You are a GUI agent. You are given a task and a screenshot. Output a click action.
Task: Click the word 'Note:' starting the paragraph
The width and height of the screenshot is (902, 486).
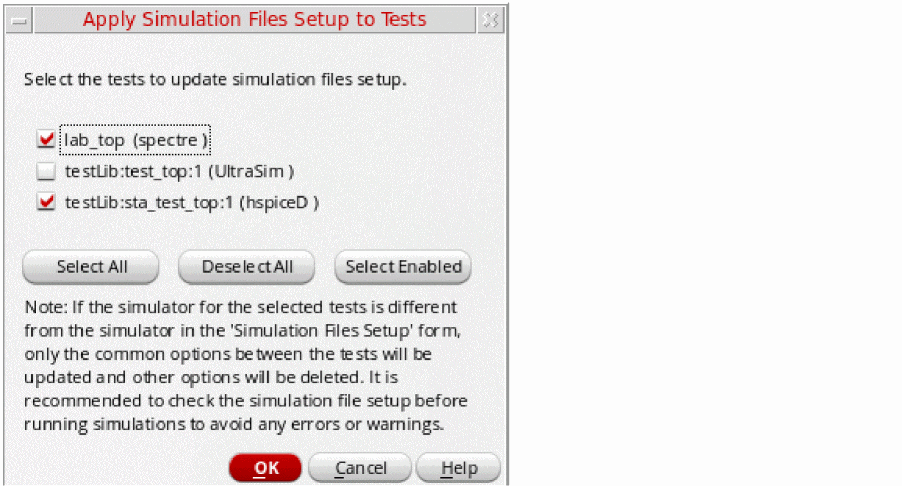click(x=42, y=306)
